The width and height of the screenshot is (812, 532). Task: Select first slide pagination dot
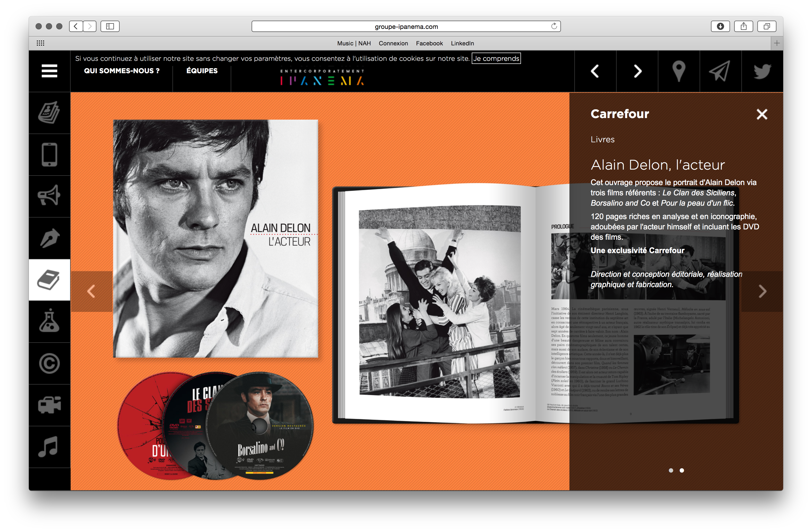pos(671,471)
